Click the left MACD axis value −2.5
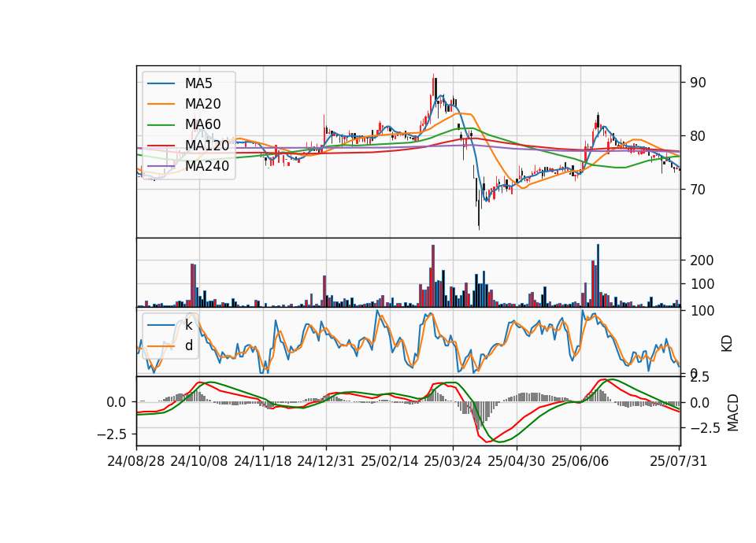Image resolution: width=756 pixels, height=543 pixels. click(111, 434)
